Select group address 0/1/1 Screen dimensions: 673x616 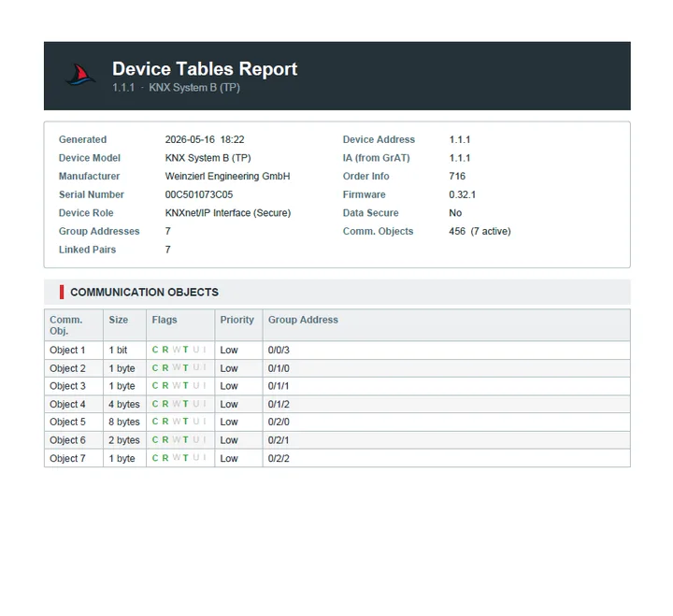point(279,386)
